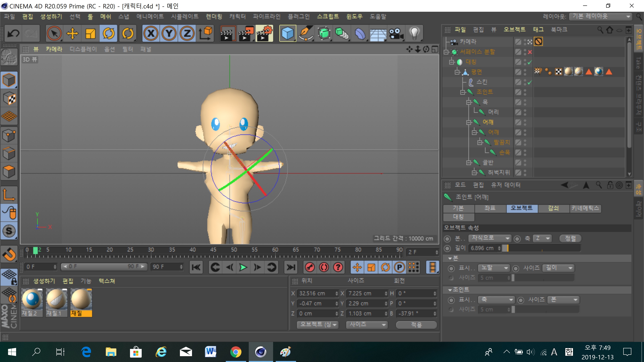Open 오브젝트 coordinate mode dropdown
The image size is (644, 362).
tap(318, 325)
